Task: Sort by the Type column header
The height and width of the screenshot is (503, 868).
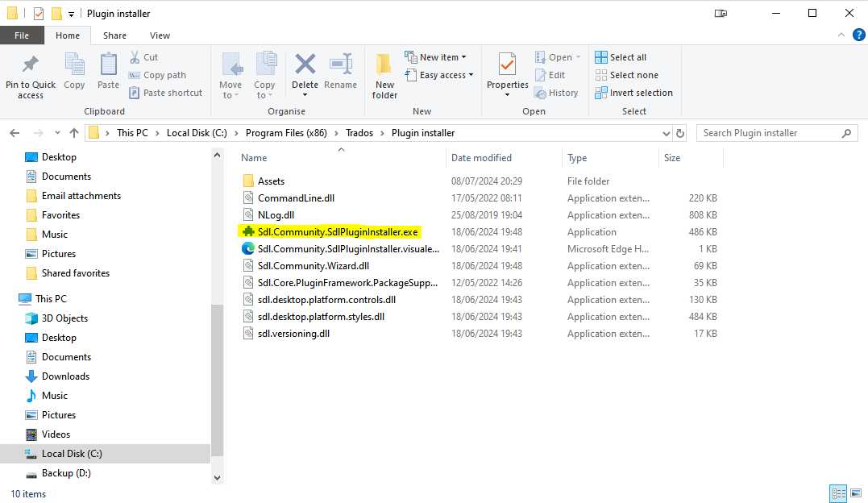Action: click(x=577, y=158)
